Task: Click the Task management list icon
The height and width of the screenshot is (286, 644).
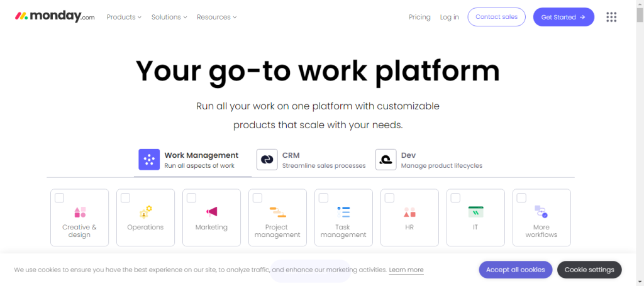Action: tap(343, 212)
